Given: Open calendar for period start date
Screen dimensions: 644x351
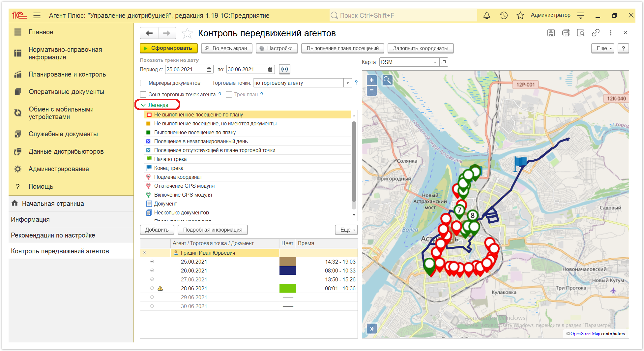Looking at the screenshot, I should pyautogui.click(x=209, y=69).
